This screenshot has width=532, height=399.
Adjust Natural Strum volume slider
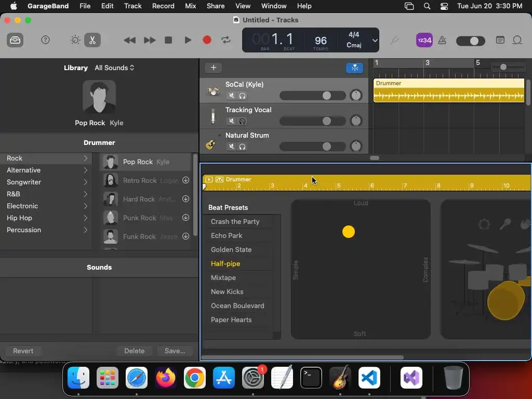(x=312, y=147)
